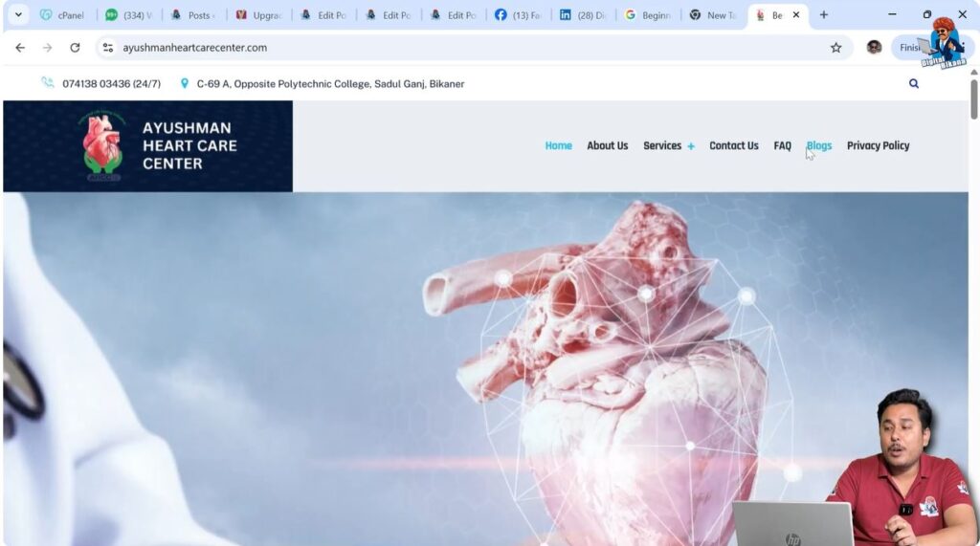Click the location pin icon
The width and height of the screenshot is (980, 546).
(185, 83)
